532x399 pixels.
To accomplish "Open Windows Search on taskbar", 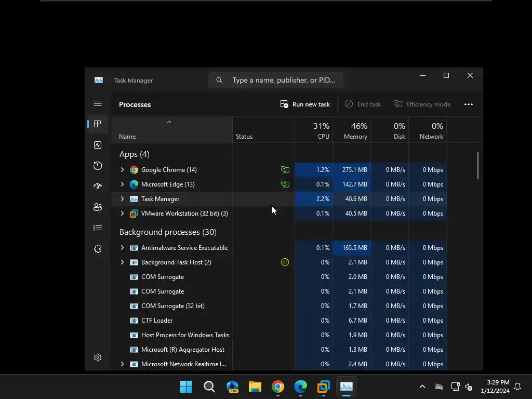I will coord(209,387).
